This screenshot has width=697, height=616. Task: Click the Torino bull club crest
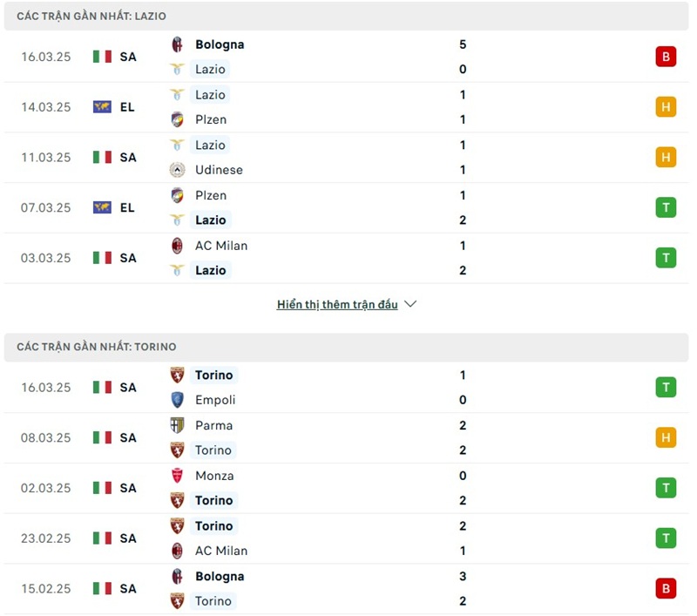click(x=179, y=375)
